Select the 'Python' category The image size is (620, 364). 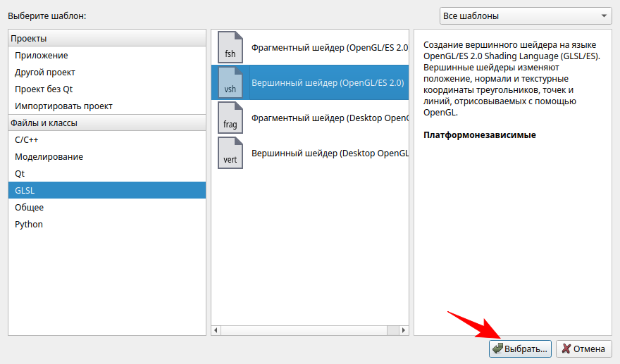pyautogui.click(x=29, y=224)
